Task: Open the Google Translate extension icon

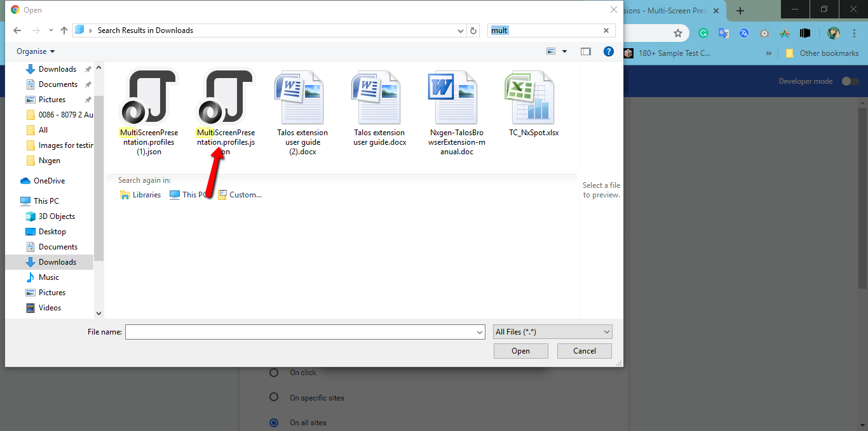Action: 724,33
